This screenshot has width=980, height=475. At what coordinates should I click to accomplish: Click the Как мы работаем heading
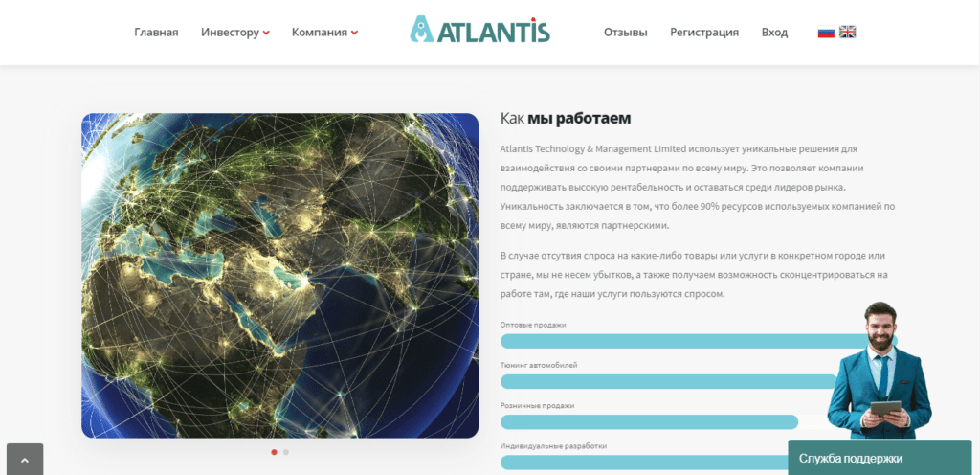tap(566, 118)
